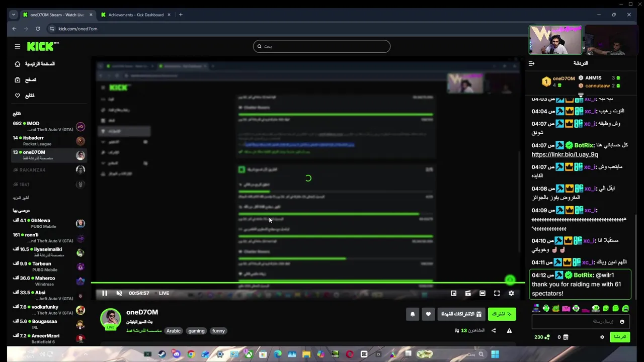Viewport: 644px width, 362px height.
Task: Switch to oneD7OM Stream browser tab
Action: pyautogui.click(x=57, y=15)
